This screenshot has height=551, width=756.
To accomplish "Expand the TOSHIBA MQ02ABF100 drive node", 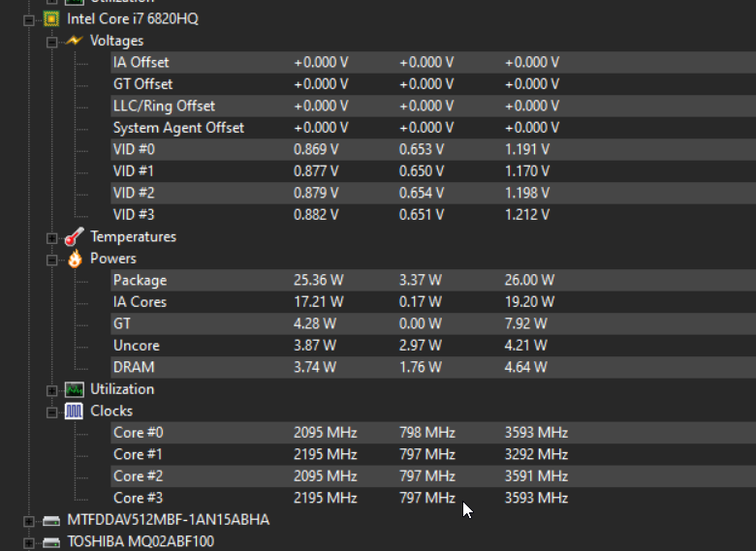I will pyautogui.click(x=28, y=541).
